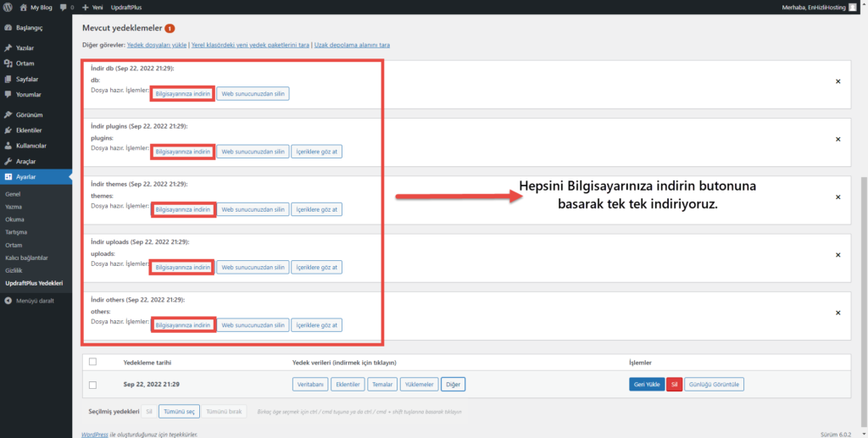
Task: Click the WordPress footer link
Action: (x=95, y=435)
